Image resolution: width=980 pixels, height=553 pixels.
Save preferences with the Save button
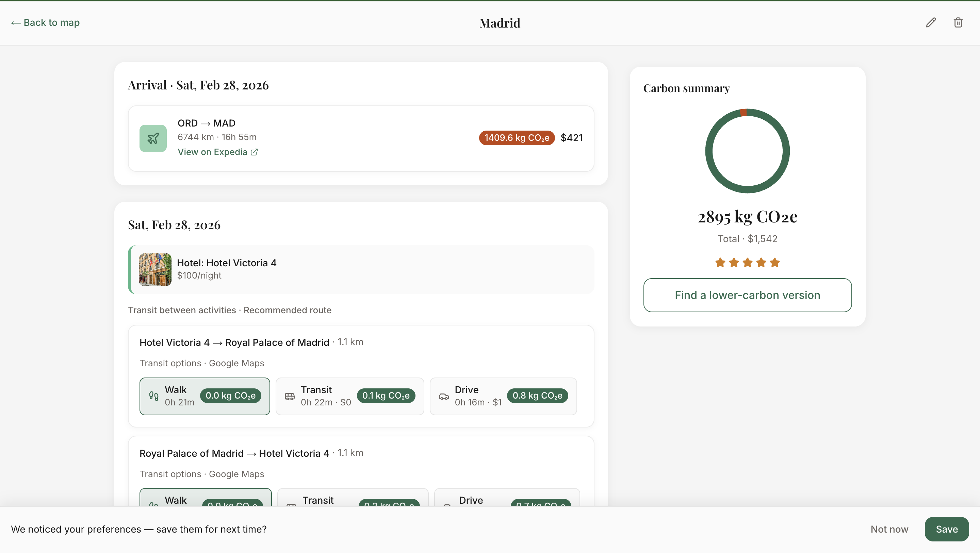pos(947,529)
